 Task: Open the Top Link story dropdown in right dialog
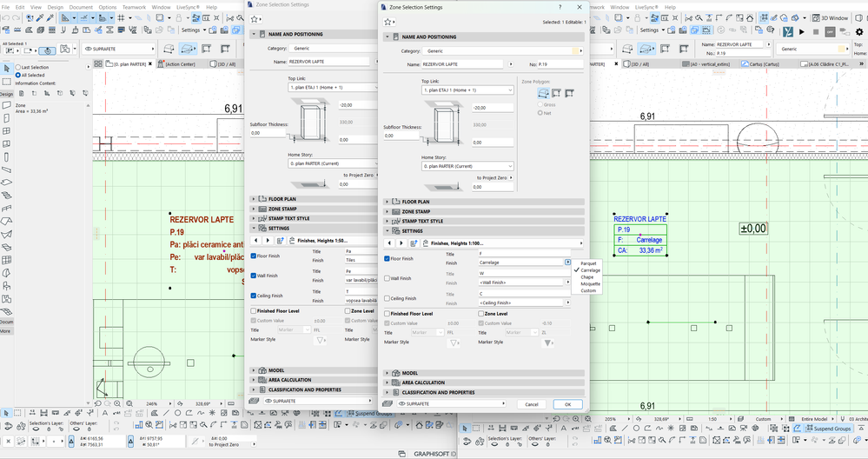pos(467,90)
